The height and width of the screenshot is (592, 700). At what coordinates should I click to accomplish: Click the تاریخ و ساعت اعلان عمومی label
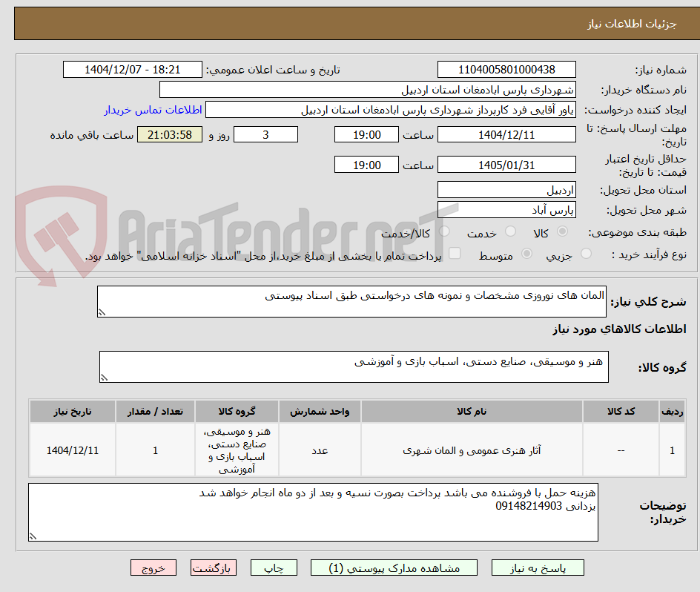(x=273, y=70)
